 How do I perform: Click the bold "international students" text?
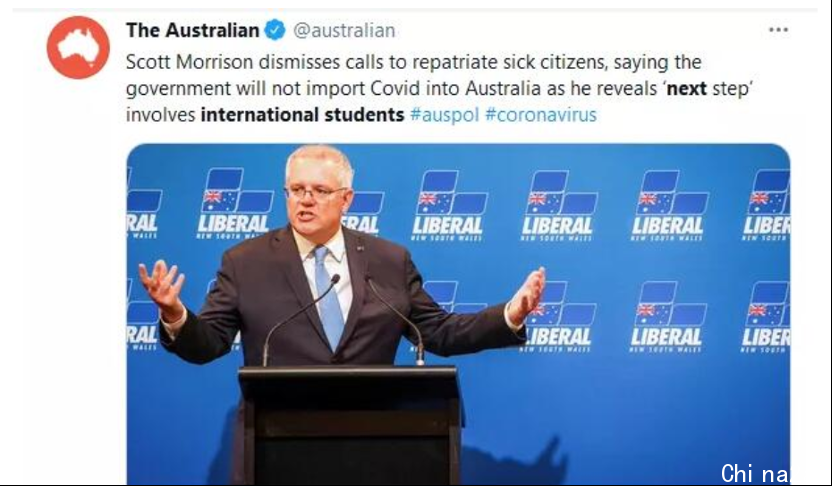302,115
